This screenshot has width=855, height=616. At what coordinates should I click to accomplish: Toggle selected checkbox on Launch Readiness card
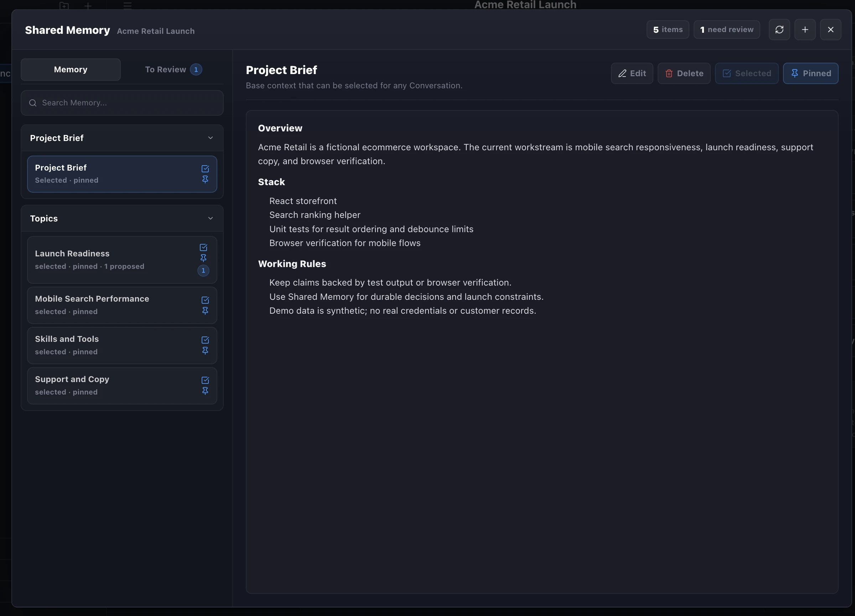tap(203, 247)
